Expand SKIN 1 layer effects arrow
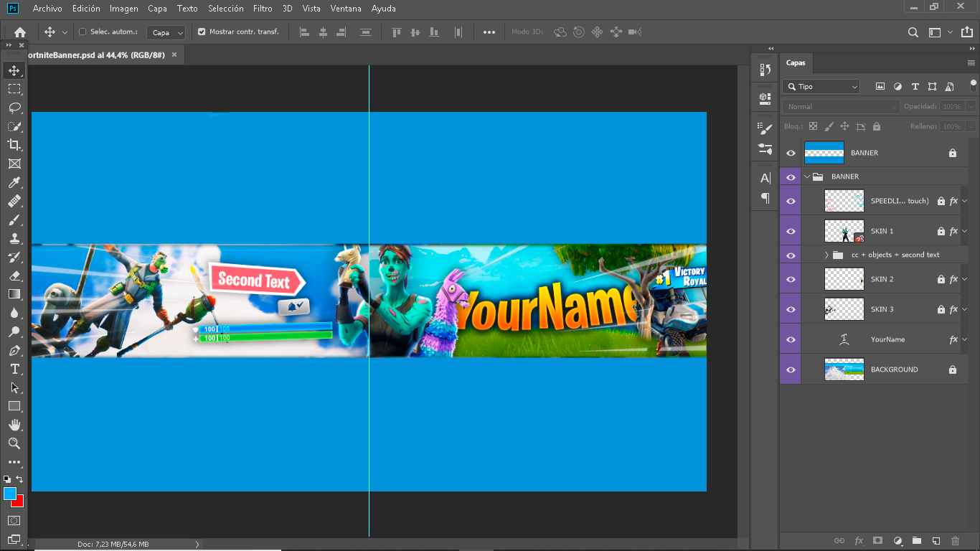Image resolution: width=980 pixels, height=551 pixels. 965,231
